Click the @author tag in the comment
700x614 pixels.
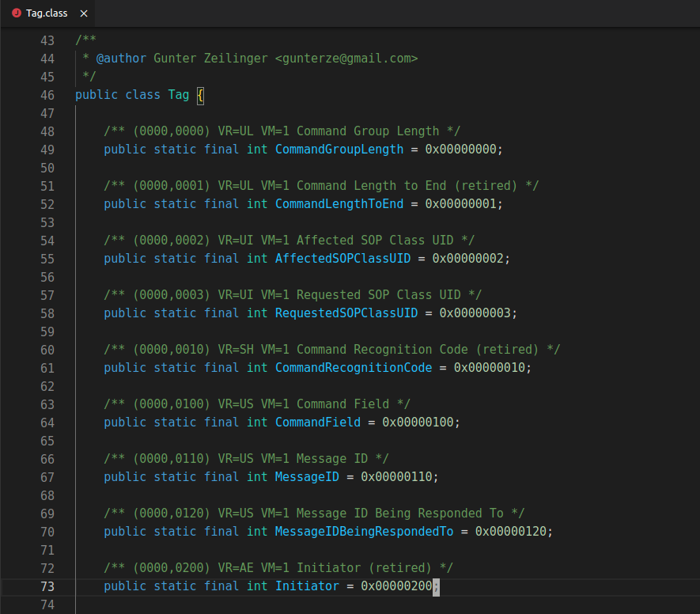(x=121, y=59)
